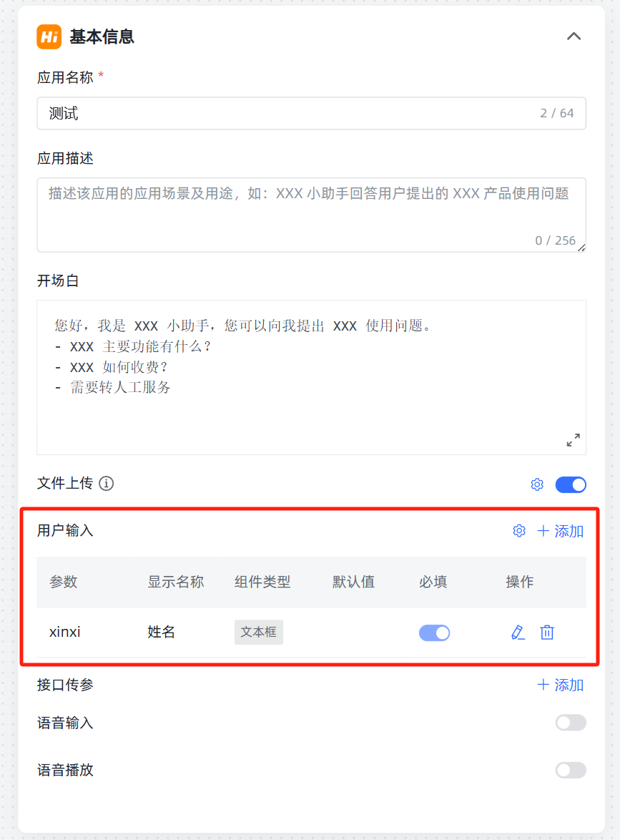The image size is (620, 840).
Task: Click the 应用描述 text area
Action: tap(311, 215)
